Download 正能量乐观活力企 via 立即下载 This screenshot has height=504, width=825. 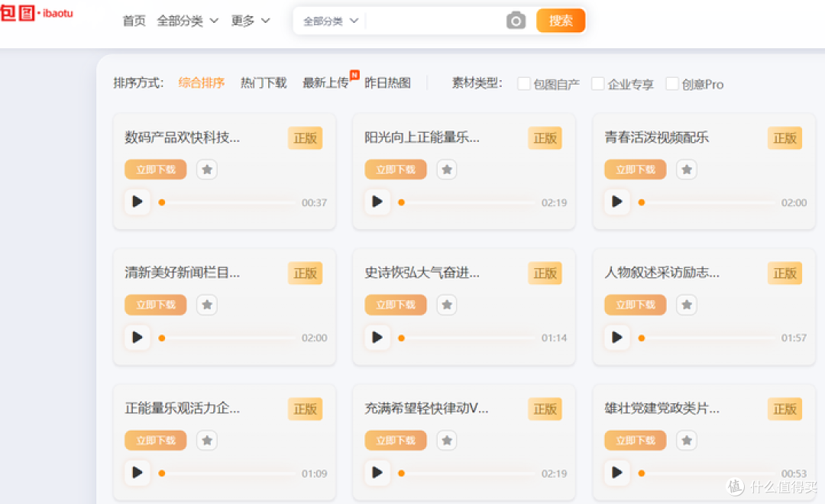(x=156, y=441)
